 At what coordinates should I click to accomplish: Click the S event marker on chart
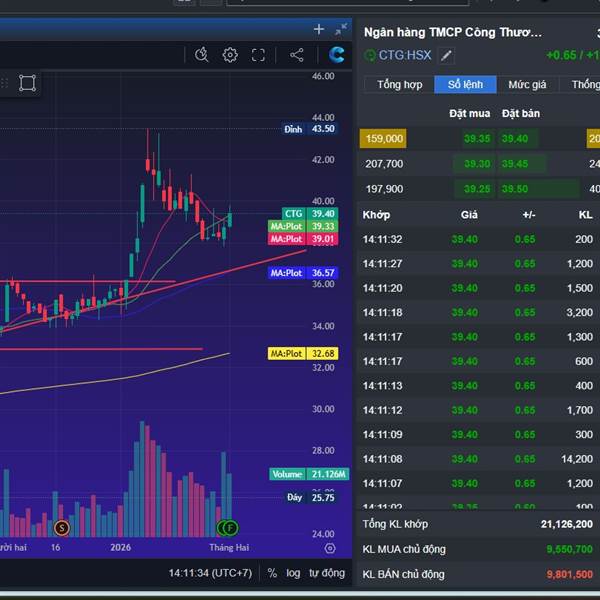(62, 527)
